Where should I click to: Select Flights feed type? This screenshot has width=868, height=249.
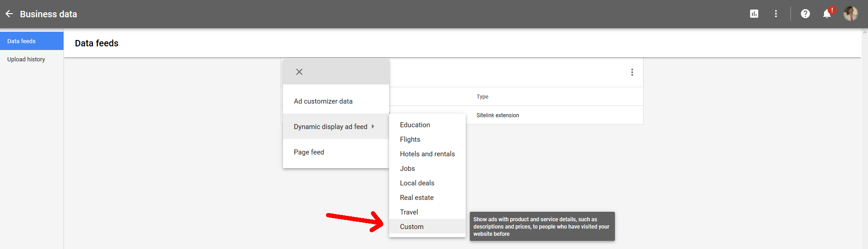click(427, 139)
